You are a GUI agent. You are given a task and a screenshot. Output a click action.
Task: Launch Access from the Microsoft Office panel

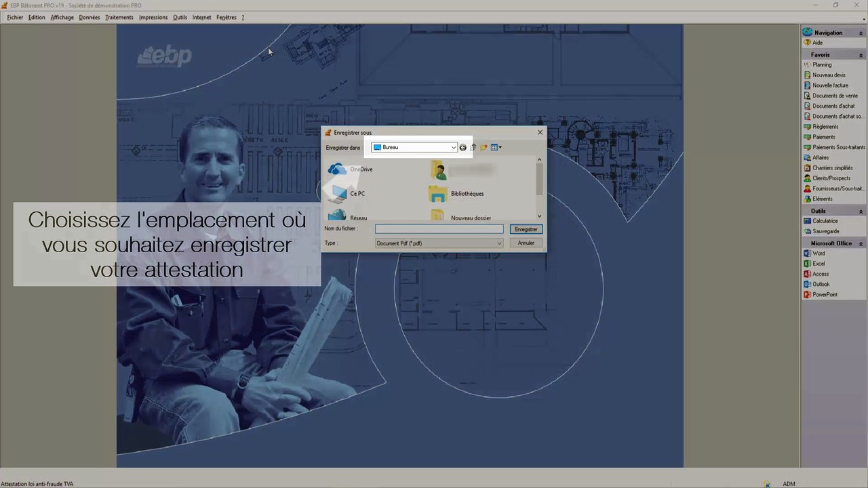click(x=807, y=274)
